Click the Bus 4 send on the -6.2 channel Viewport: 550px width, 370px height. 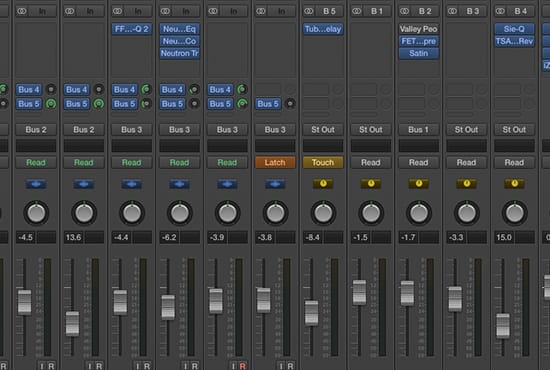tap(173, 89)
